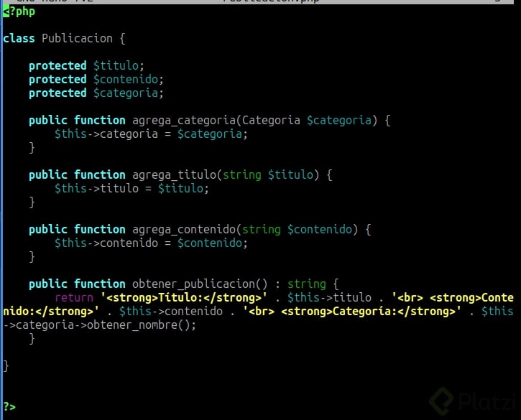521x420 pixels.
Task: Click the '->categoria->obtener_nombre();' call
Action: click(x=100, y=325)
